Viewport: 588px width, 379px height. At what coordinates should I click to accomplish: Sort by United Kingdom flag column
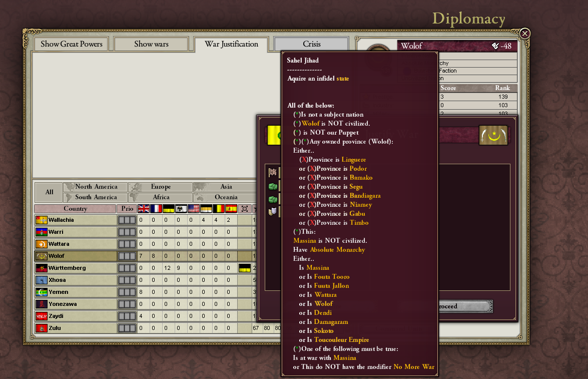pos(144,209)
